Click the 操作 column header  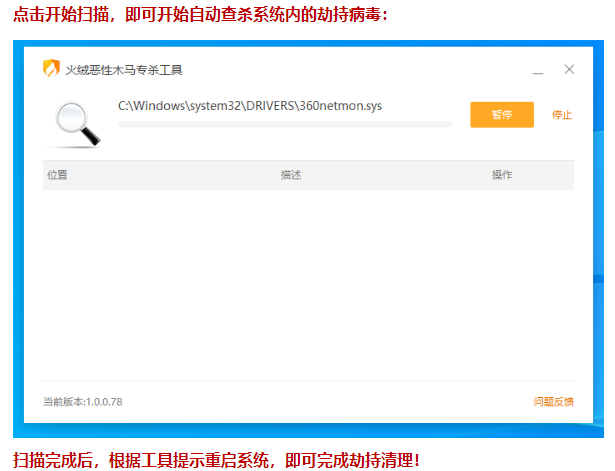coord(502,175)
